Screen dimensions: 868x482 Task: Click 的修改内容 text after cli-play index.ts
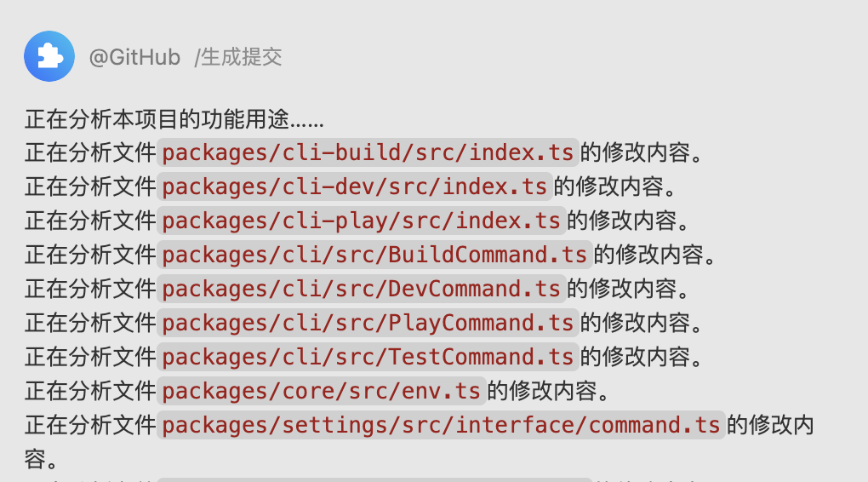[627, 221]
